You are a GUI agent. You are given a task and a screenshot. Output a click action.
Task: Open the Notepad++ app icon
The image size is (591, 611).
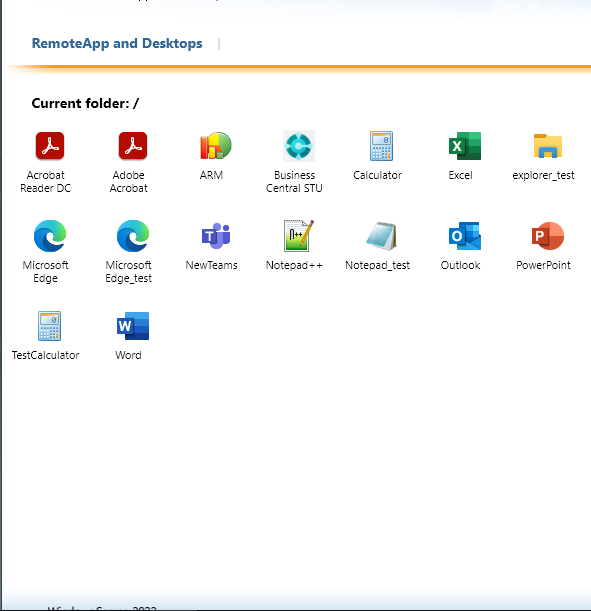pos(299,236)
